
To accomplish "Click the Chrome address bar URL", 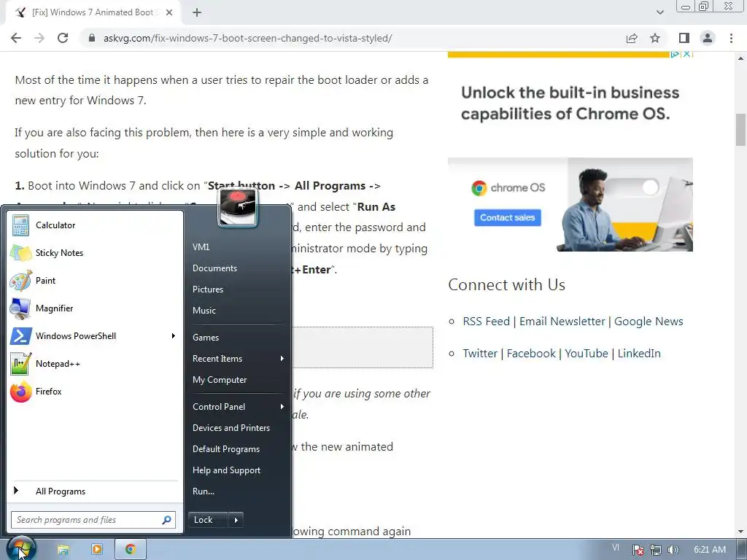I will pyautogui.click(x=248, y=38).
